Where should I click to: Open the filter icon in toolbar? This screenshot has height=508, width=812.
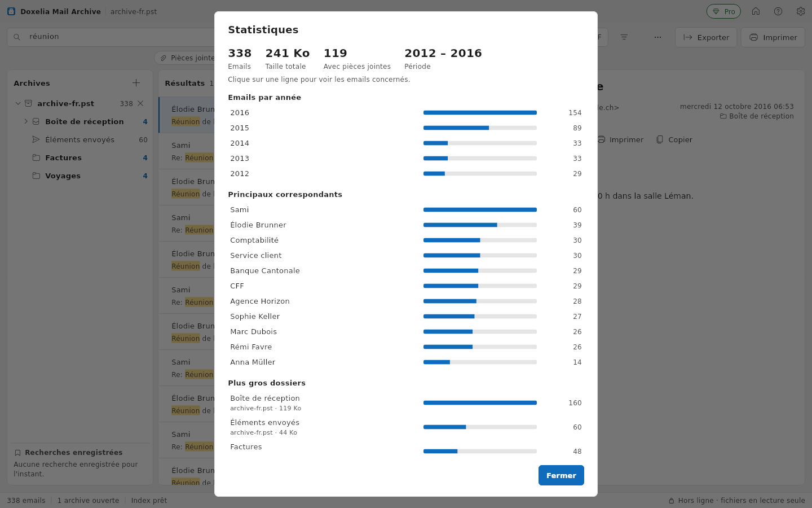pyautogui.click(x=624, y=37)
